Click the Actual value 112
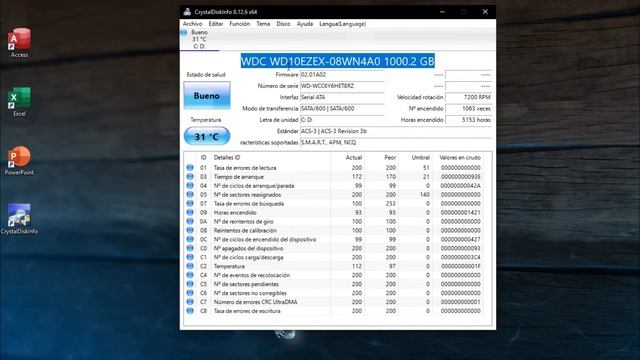The width and height of the screenshot is (640, 360). click(357, 266)
